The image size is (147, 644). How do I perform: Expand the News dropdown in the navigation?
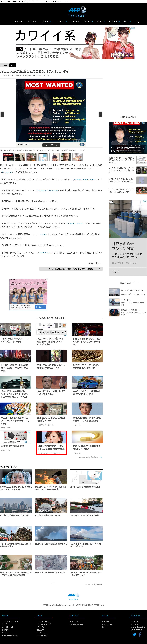[47, 22]
